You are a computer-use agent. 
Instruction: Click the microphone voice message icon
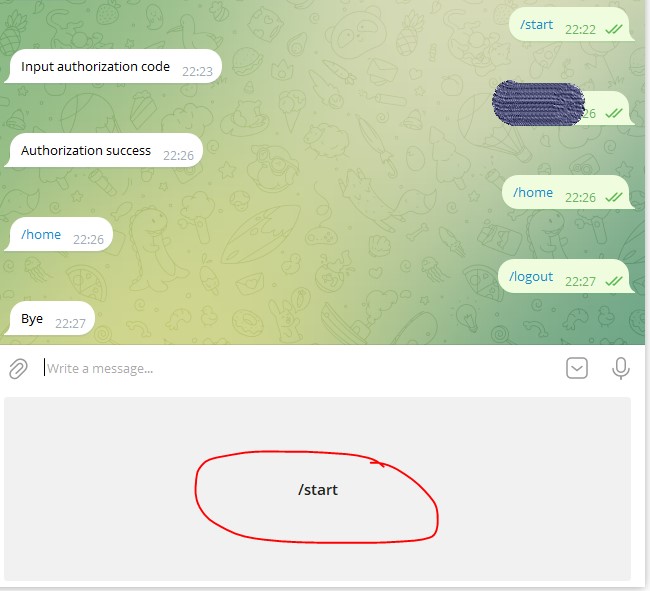coord(621,368)
